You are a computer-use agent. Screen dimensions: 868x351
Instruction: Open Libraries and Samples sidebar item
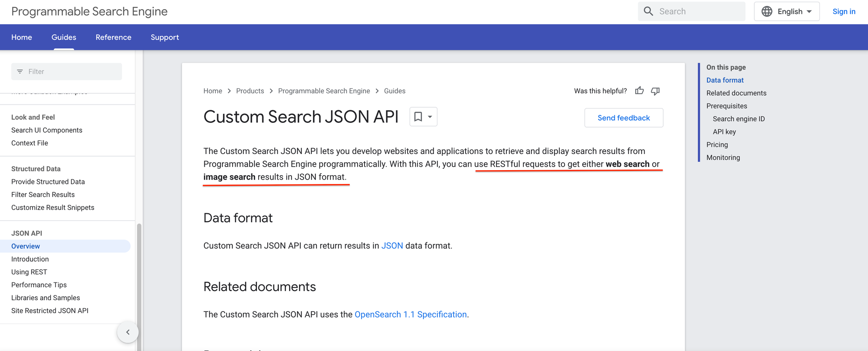[x=46, y=298]
